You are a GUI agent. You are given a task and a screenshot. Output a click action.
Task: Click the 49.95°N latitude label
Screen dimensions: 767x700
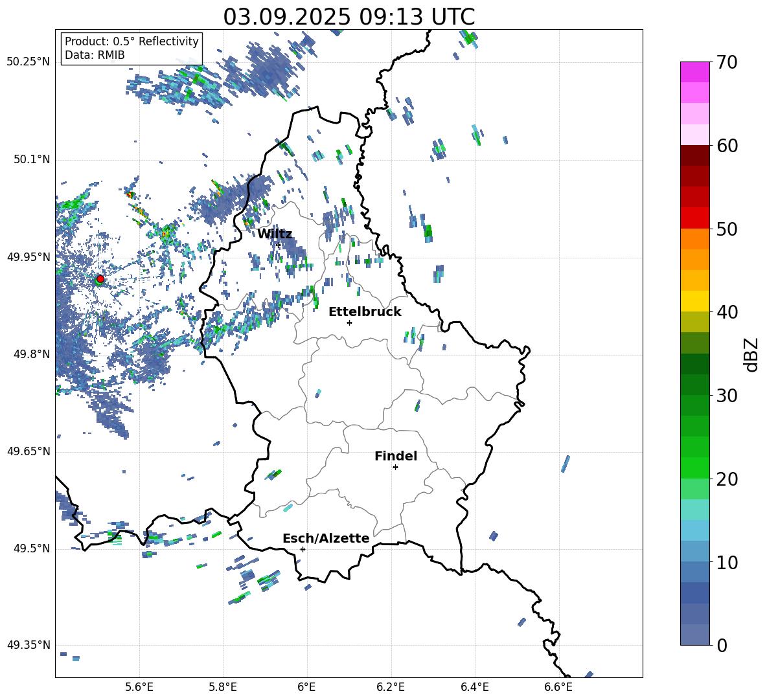tap(29, 256)
